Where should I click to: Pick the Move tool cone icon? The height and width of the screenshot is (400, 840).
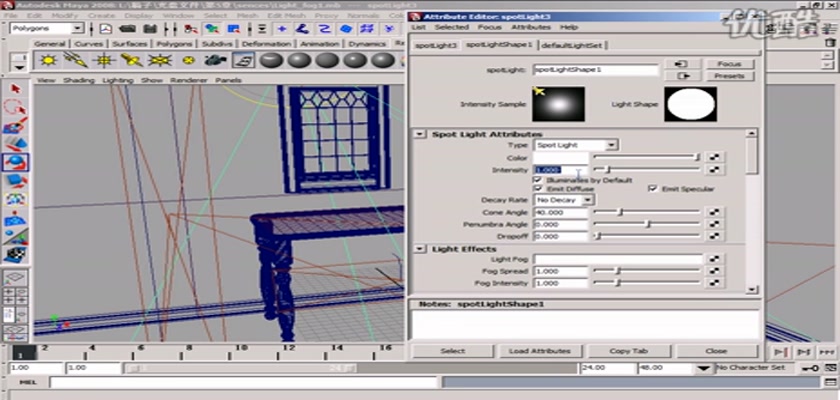click(x=16, y=144)
